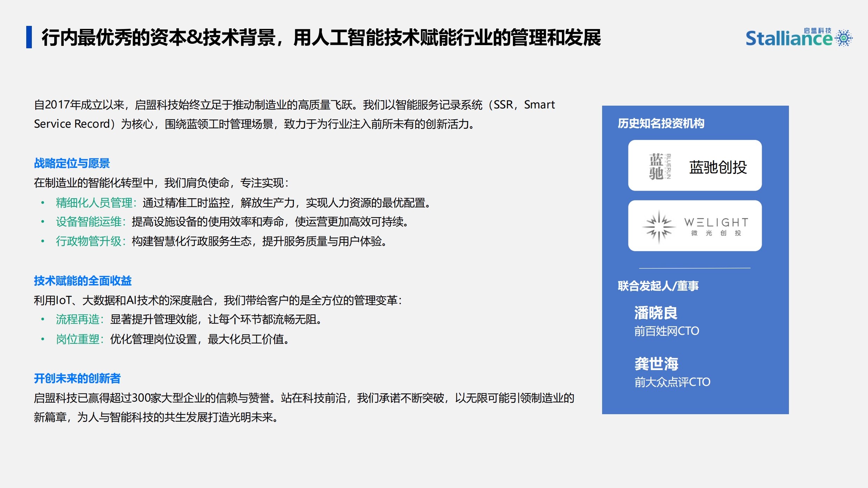Click the line starting Service Record）为核心
Screen dimensions: 868x488
(254, 124)
